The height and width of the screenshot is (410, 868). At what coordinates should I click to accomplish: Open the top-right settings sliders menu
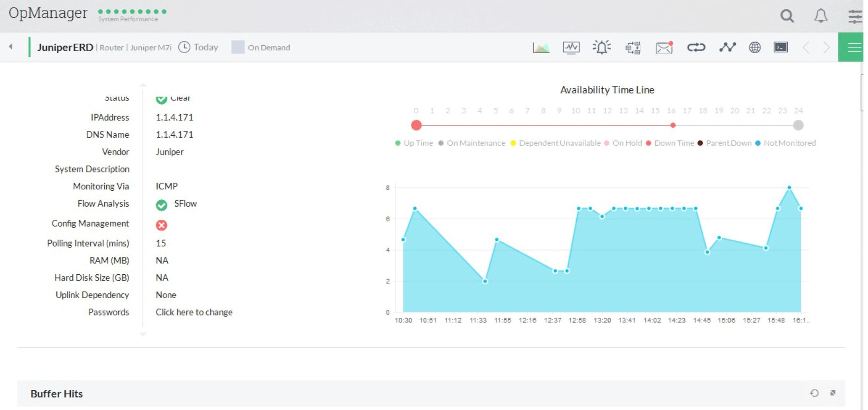coord(855,16)
